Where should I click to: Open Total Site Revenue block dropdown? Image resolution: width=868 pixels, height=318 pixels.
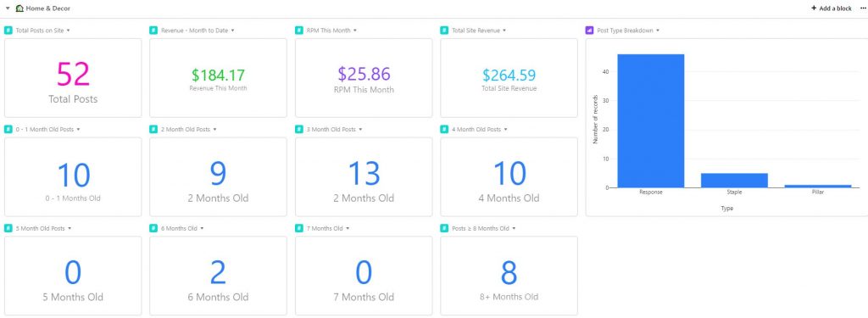click(504, 31)
